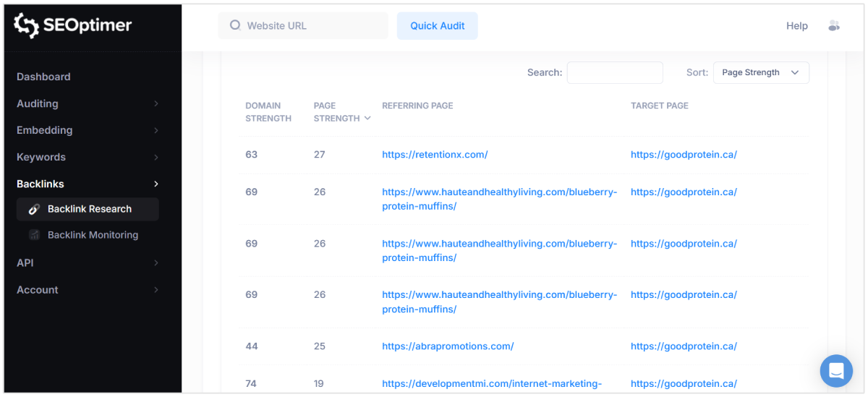Click the SEOptimer logo icon
The image size is (868, 397).
pyautogui.click(x=27, y=25)
